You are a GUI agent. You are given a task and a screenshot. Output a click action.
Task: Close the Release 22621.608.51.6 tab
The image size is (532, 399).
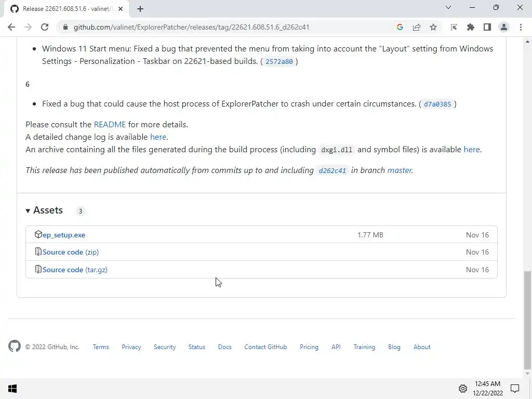tap(121, 9)
